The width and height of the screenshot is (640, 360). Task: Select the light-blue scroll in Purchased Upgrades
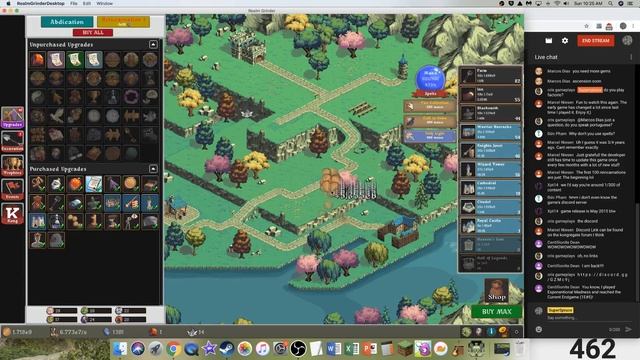(x=93, y=184)
